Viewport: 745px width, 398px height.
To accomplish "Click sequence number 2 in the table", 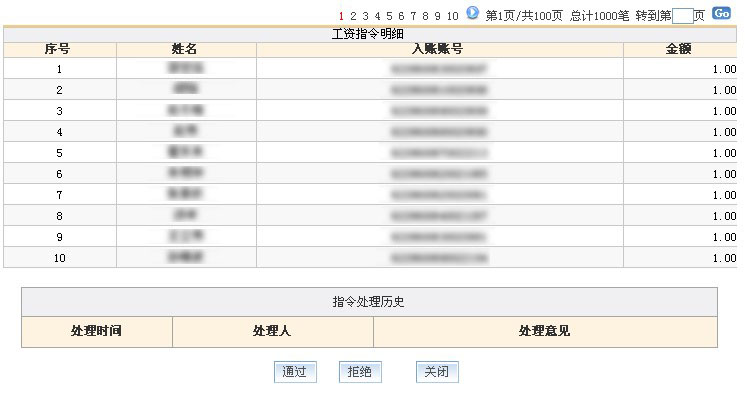I will (59, 90).
